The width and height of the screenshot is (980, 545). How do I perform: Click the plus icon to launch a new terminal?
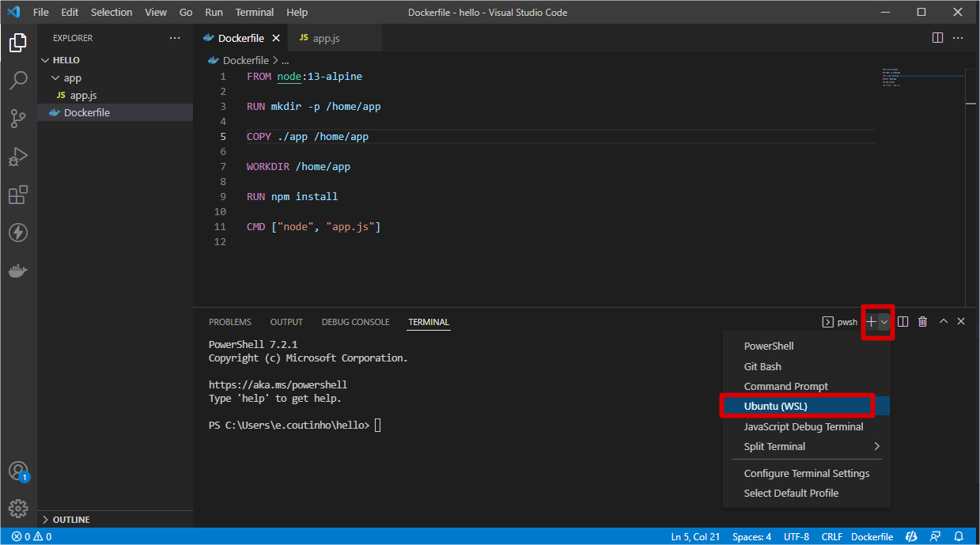(x=871, y=322)
